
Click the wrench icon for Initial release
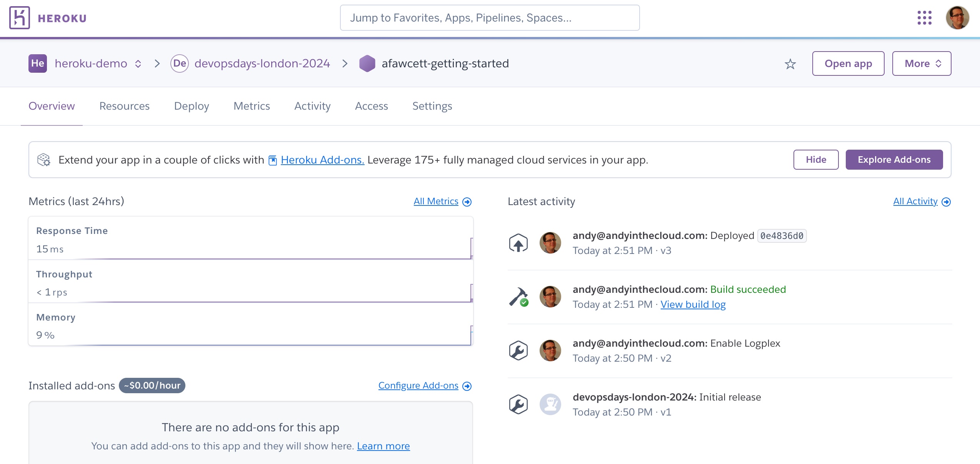(x=518, y=404)
